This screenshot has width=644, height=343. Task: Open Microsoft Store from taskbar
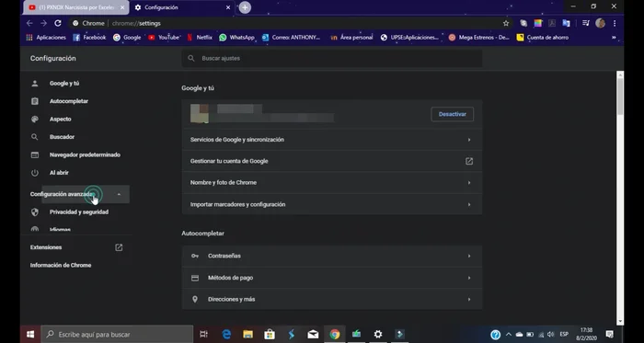click(270, 335)
